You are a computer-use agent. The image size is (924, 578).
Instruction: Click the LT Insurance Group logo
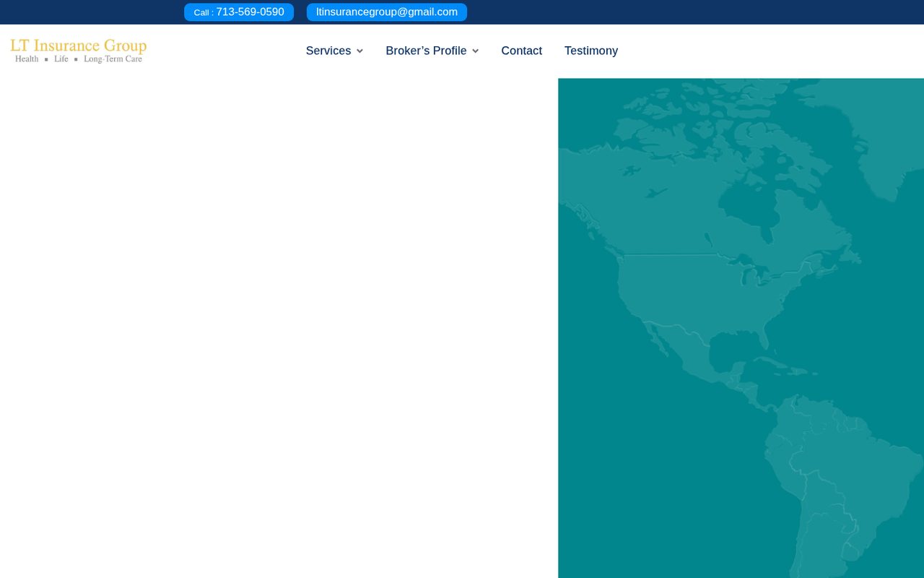[78, 51]
